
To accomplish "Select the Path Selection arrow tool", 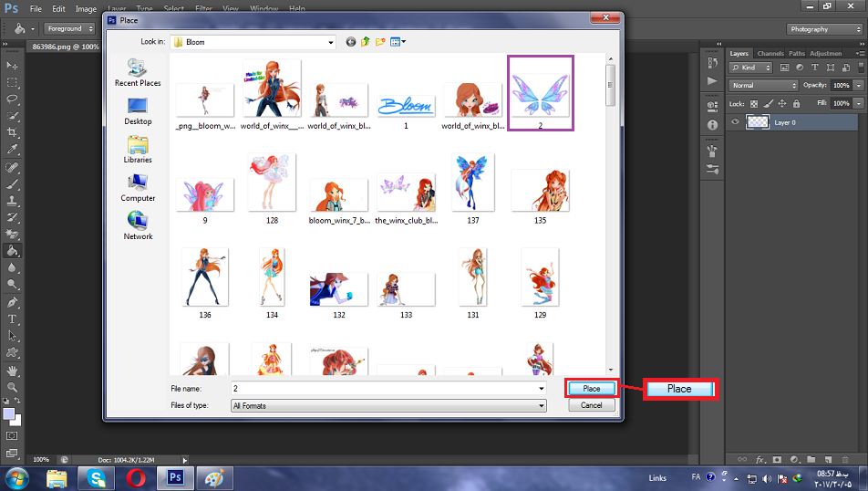I will click(x=12, y=336).
